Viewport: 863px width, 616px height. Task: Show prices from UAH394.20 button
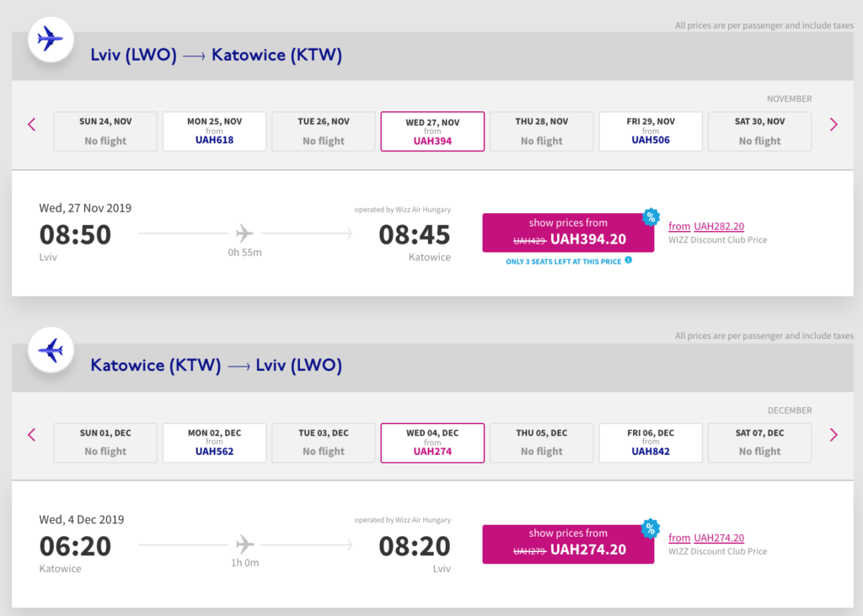(567, 233)
